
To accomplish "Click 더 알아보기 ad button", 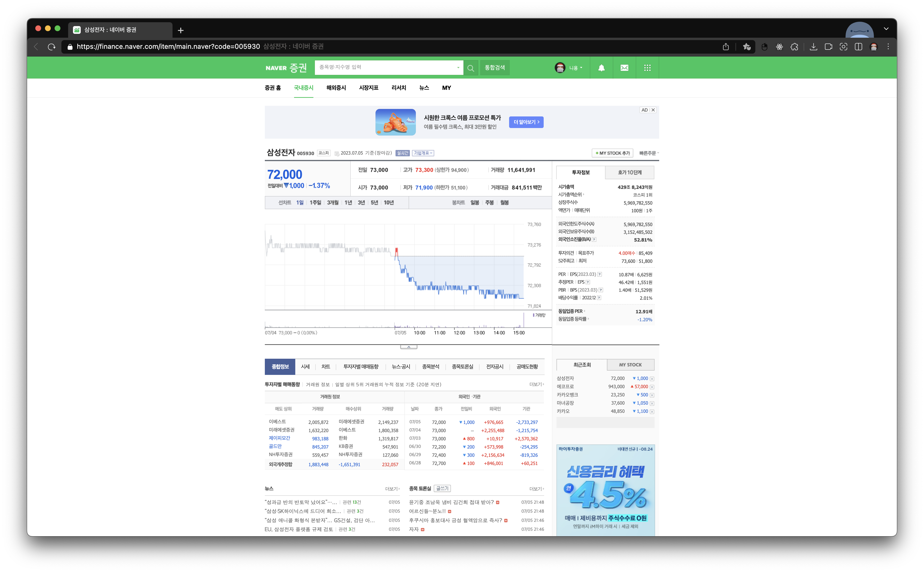I will [526, 122].
